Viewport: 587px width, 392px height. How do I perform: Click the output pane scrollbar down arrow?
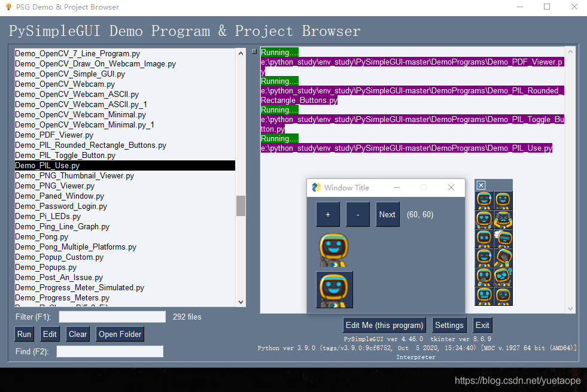pyautogui.click(x=570, y=308)
